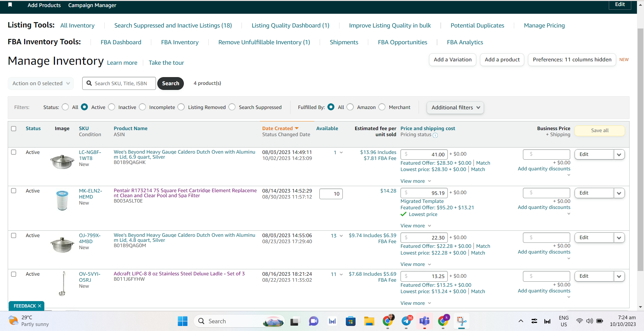Viewport: 644px width, 331px height.
Task: Click the Adcraft ladle product thumbnail
Action: point(63,284)
